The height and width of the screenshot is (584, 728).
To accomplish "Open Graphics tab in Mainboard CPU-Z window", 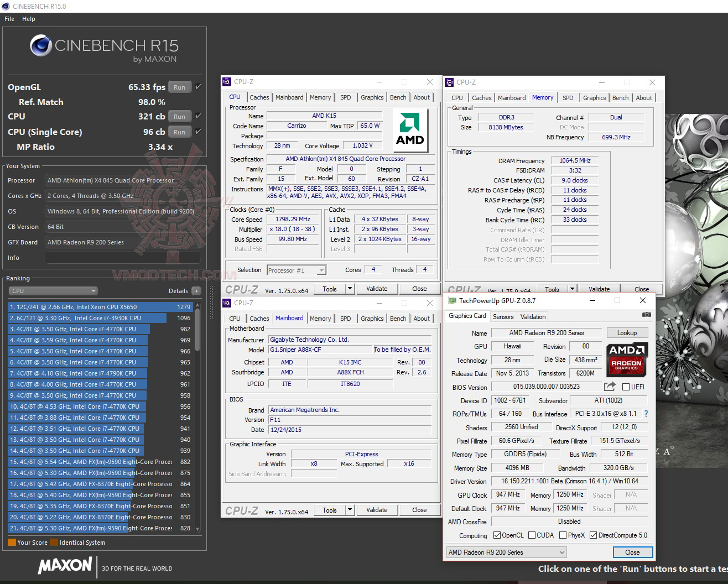I will [x=372, y=319].
